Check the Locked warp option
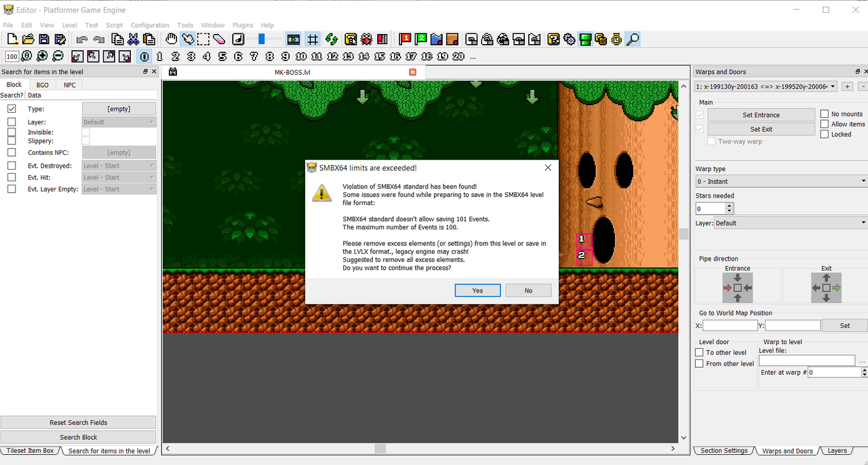The height and width of the screenshot is (465, 868). pos(825,134)
